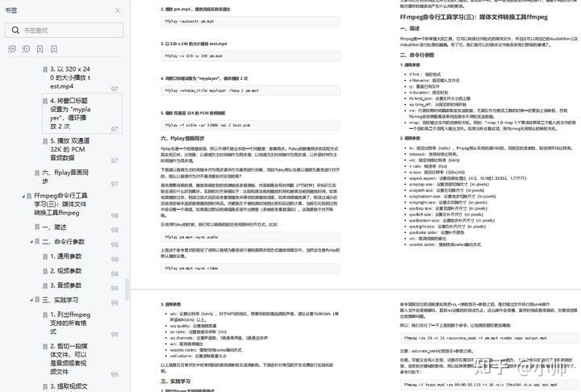Viewport: 581px width, 392px height.
Task: Click the add bookmark icon in bookmark toolbar
Action: coord(40,49)
